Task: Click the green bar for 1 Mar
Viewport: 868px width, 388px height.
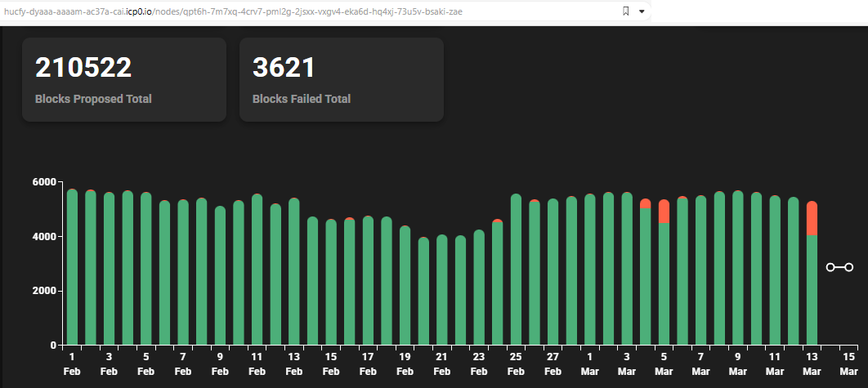Action: click(x=590, y=270)
